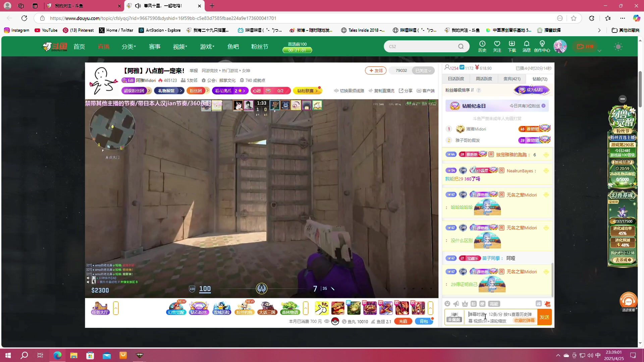Open the 粉丝钓鱼 activity icon
Image resolution: width=644 pixels, height=362 pixels.
click(245, 308)
